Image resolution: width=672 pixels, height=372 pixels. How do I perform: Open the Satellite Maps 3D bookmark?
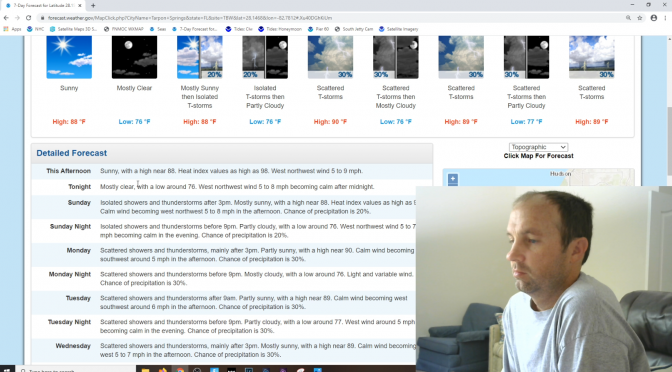[73, 29]
